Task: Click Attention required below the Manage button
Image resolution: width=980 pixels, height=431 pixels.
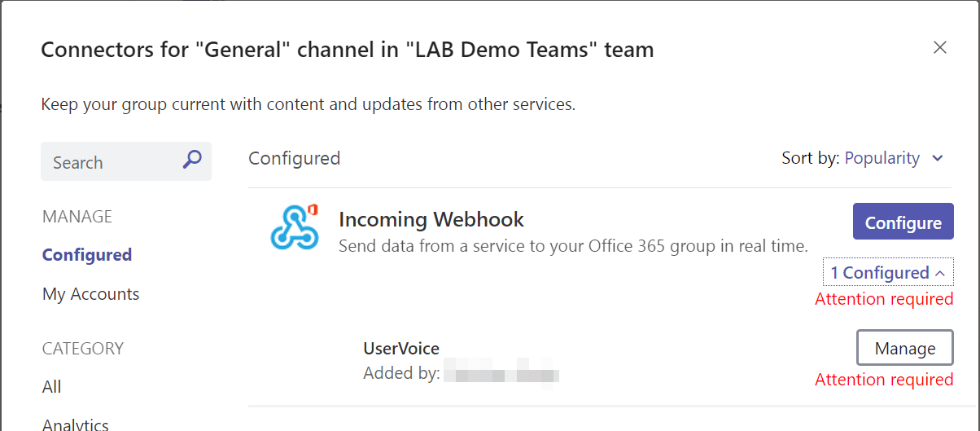Action: (884, 380)
